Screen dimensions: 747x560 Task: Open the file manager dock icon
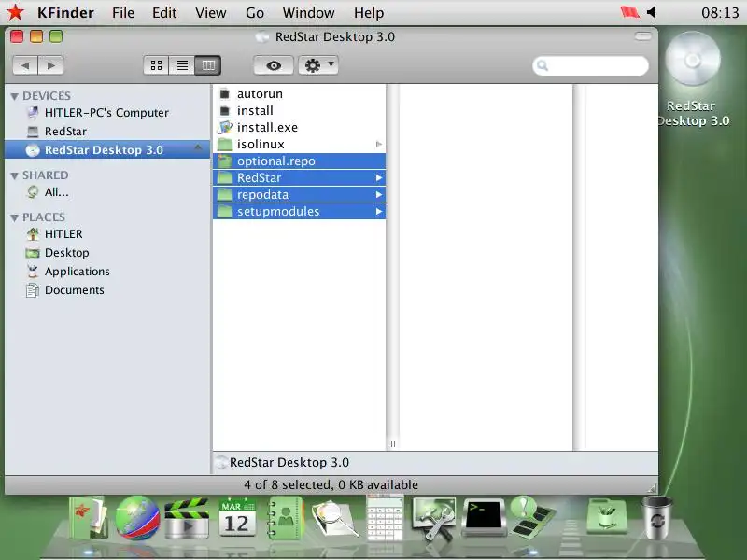coord(88,518)
